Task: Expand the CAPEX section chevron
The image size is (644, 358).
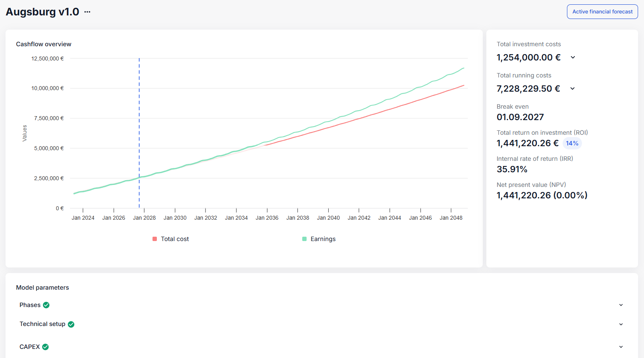Action: coord(621,347)
